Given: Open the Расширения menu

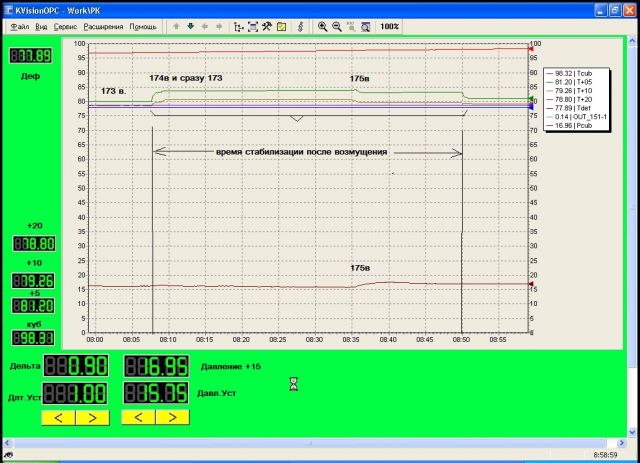Looking at the screenshot, I should click(105, 26).
